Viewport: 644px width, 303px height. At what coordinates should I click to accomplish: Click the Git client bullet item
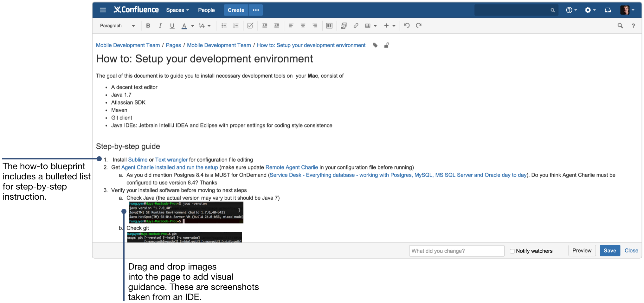pos(122,118)
